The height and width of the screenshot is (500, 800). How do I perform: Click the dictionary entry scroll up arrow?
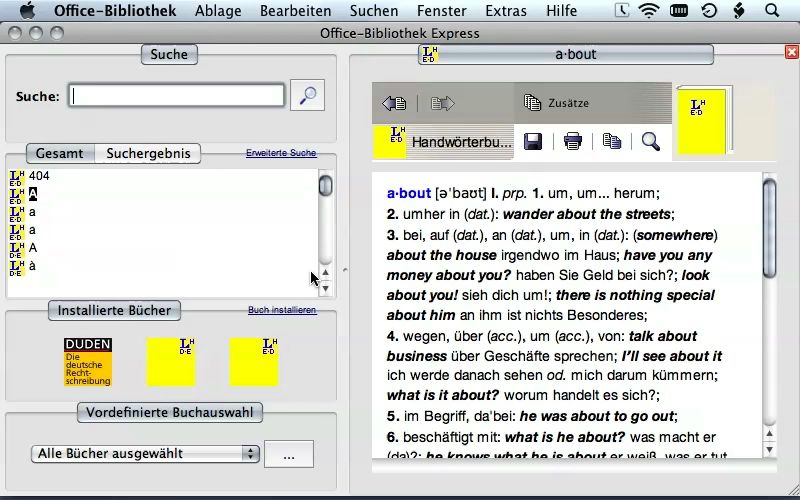tap(769, 434)
